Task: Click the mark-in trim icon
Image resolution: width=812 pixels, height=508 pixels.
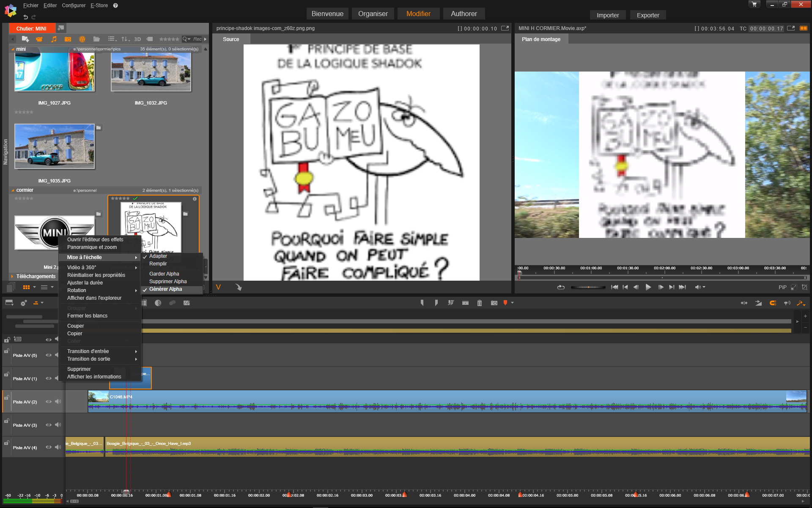Action: pyautogui.click(x=422, y=303)
